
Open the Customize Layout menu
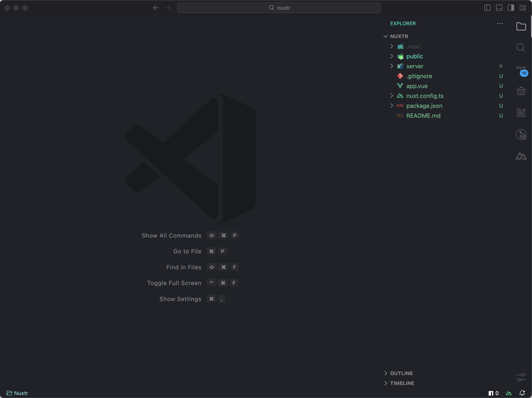pos(523,8)
